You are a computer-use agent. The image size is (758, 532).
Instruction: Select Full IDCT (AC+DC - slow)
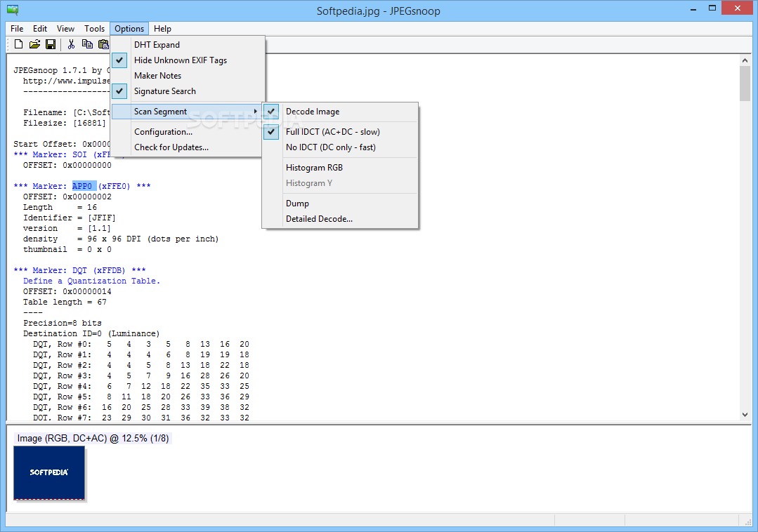[340, 132]
